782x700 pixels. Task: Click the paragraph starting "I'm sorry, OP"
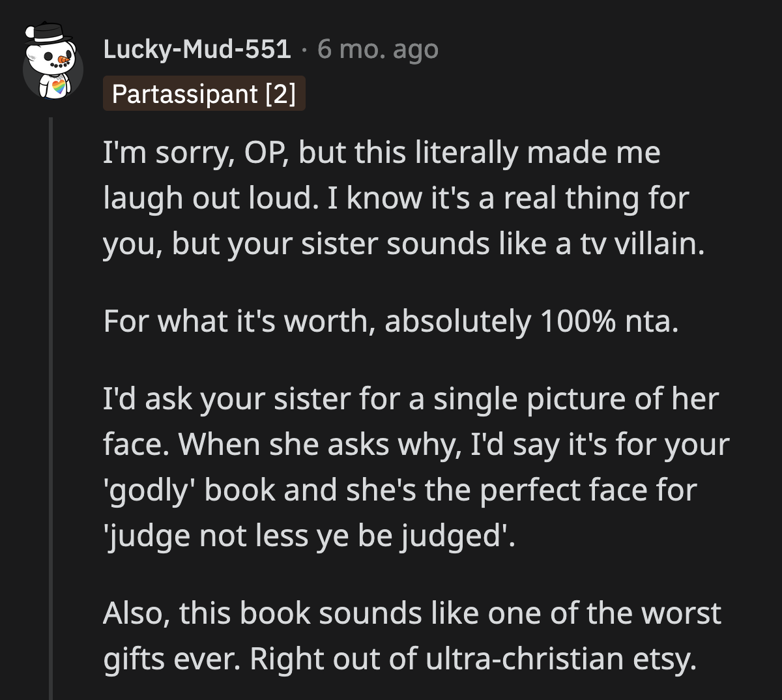pyautogui.click(x=391, y=198)
